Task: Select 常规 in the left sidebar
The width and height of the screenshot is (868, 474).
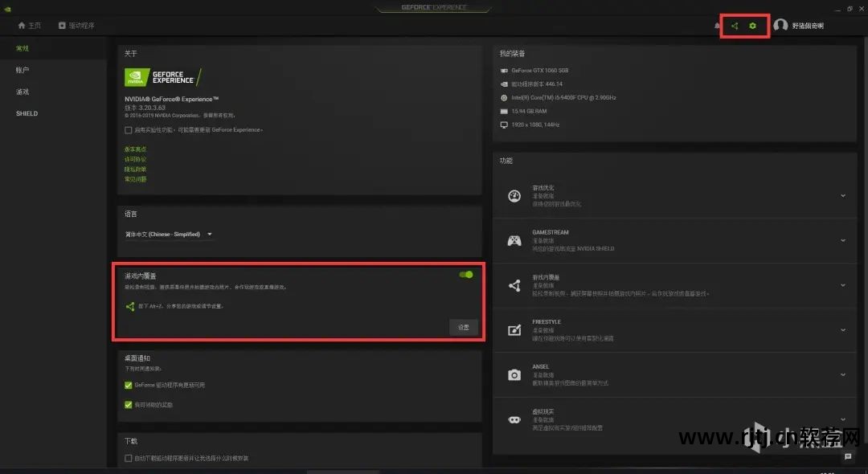Action: click(x=23, y=49)
